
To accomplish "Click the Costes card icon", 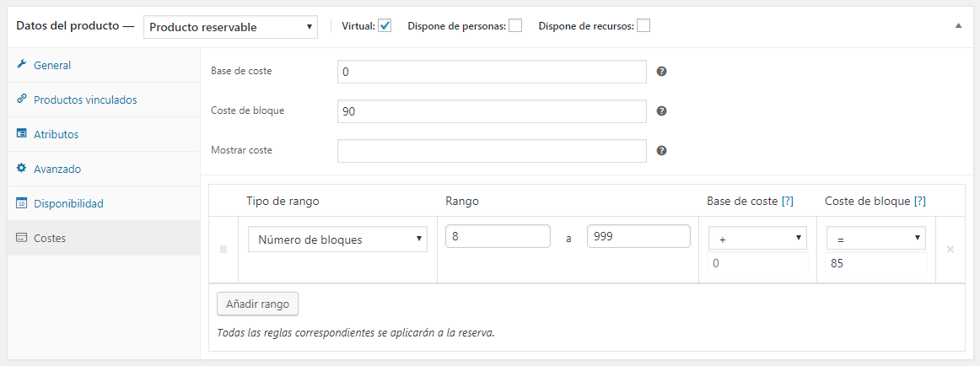I will [x=21, y=238].
